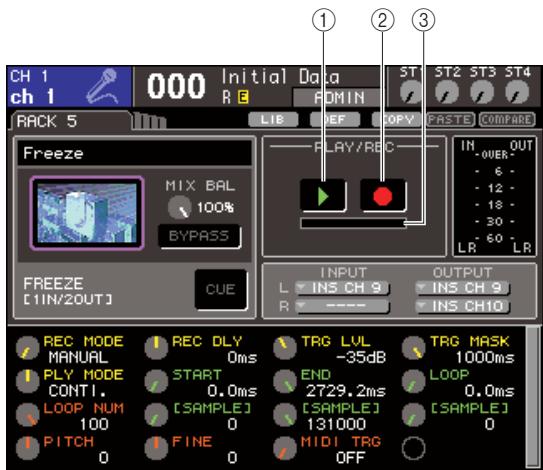Select the LOOP NUM knob

tap(28, 415)
